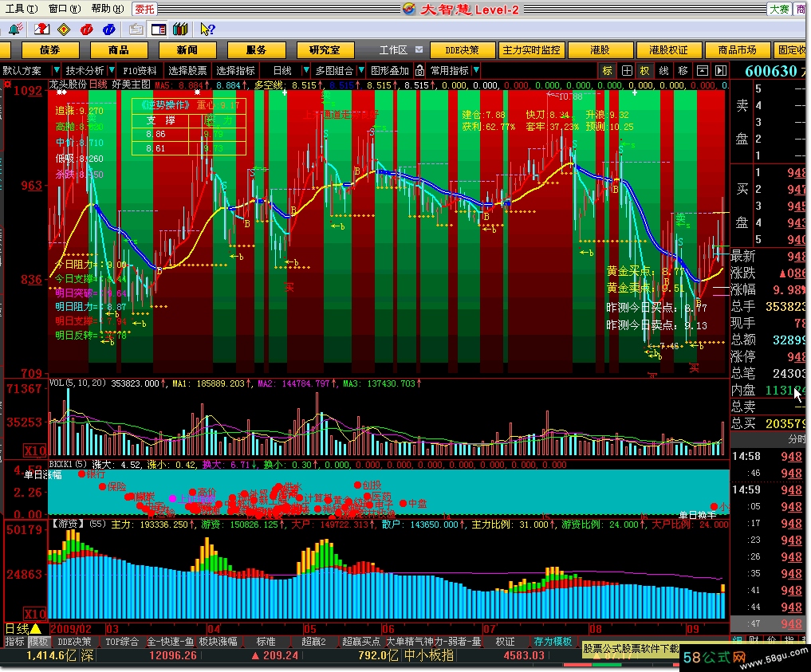This screenshot has height=672, width=811.
Task: Click the red question mark chart icon
Action: (41, 29)
